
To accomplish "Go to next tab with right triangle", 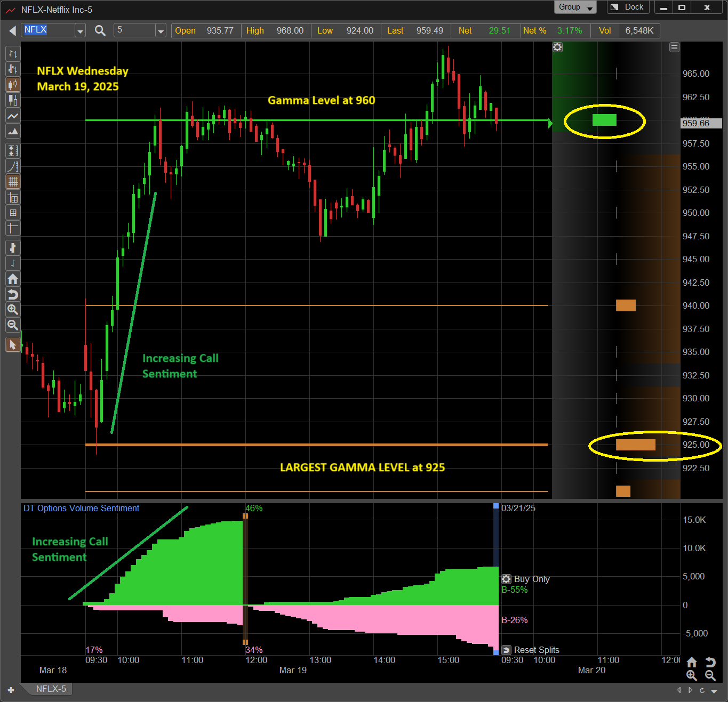I will pyautogui.click(x=690, y=690).
